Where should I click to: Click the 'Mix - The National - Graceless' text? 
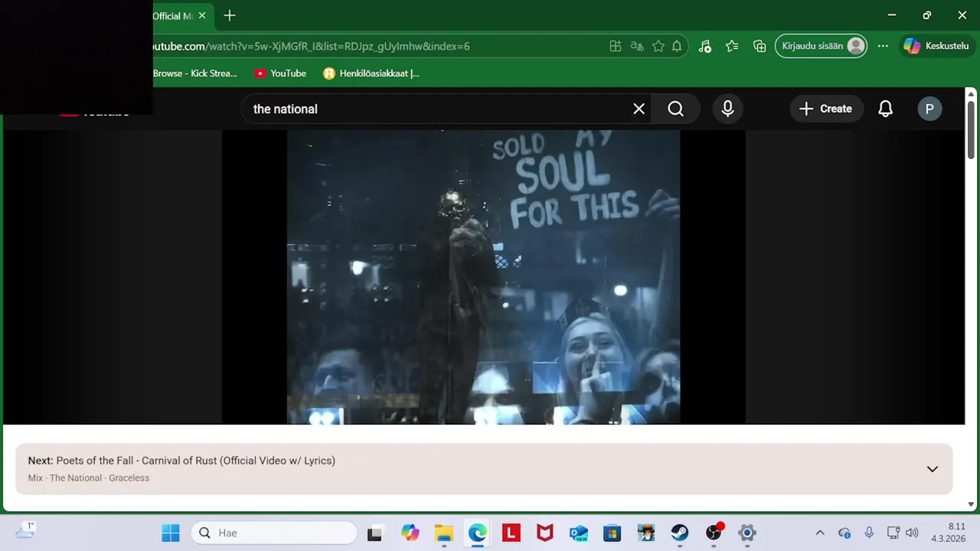pos(89,478)
